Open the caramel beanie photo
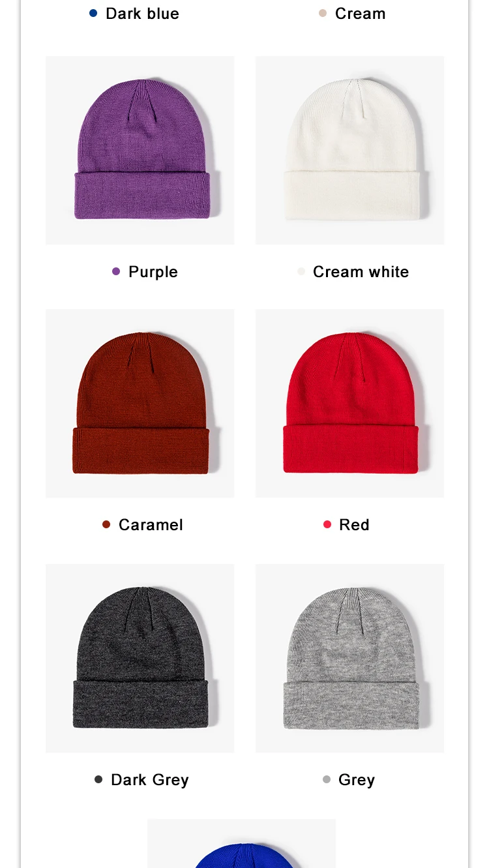The height and width of the screenshot is (868, 489). click(x=140, y=403)
